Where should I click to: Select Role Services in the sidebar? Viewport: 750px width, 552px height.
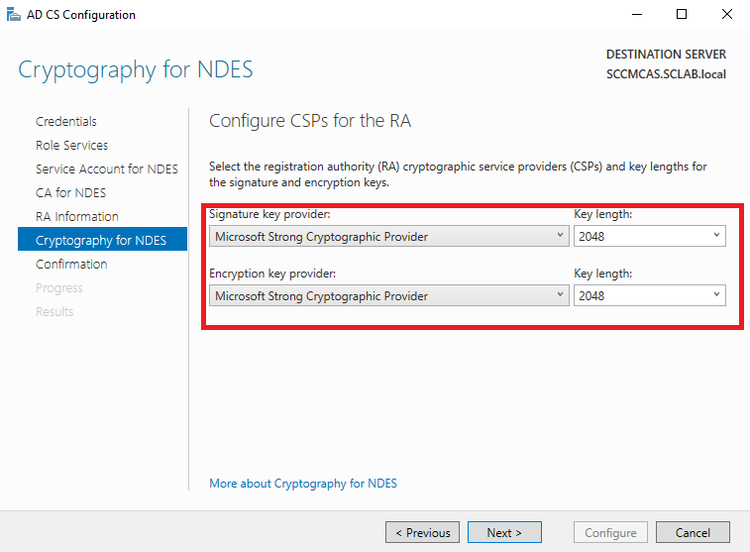[72, 145]
